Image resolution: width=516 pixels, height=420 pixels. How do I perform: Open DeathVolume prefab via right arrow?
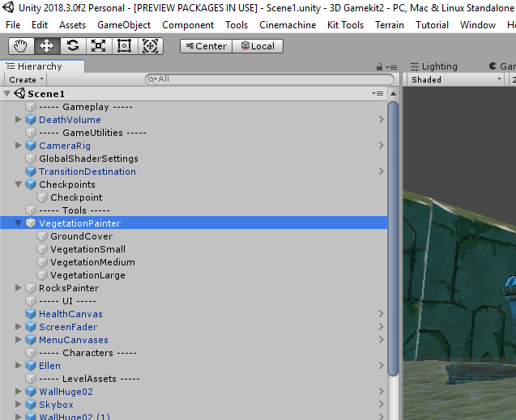tap(381, 120)
